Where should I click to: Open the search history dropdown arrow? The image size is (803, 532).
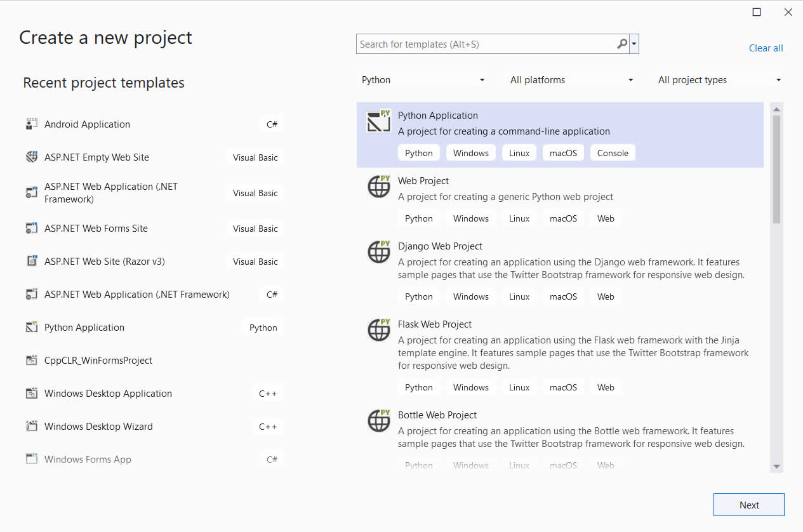[634, 44]
